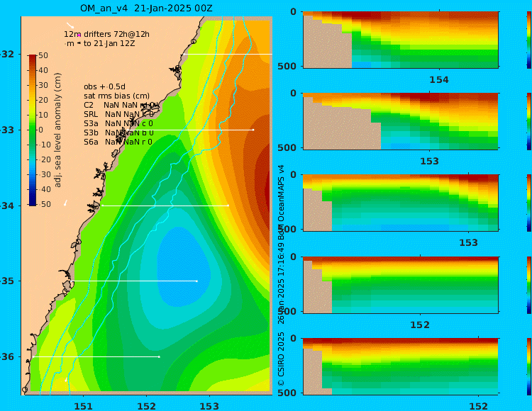The height and width of the screenshot is (411, 532).
Task: Click the magenta drifter marker in the legend
Action: (x=79, y=35)
